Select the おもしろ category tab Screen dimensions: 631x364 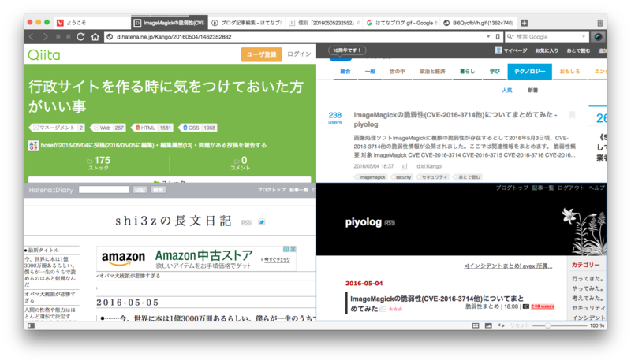[569, 72]
